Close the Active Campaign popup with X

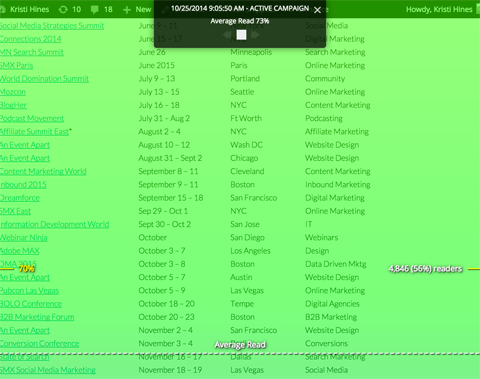(317, 10)
